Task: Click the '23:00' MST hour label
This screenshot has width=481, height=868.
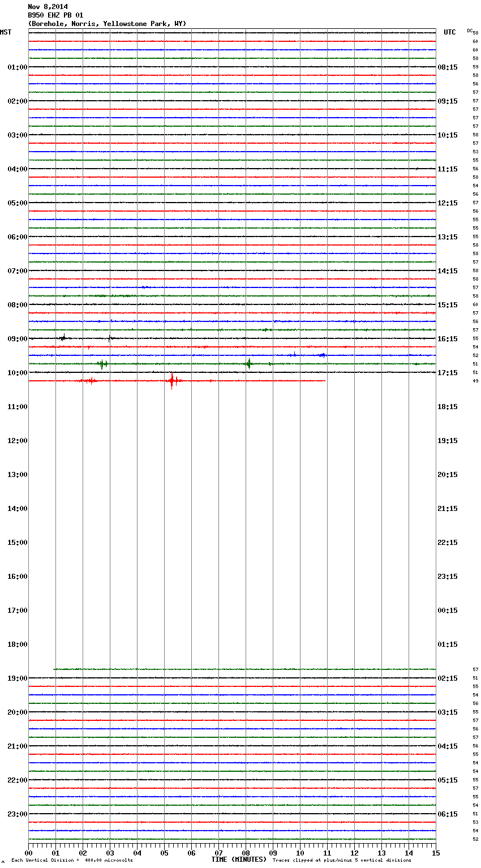Action: 18,814
